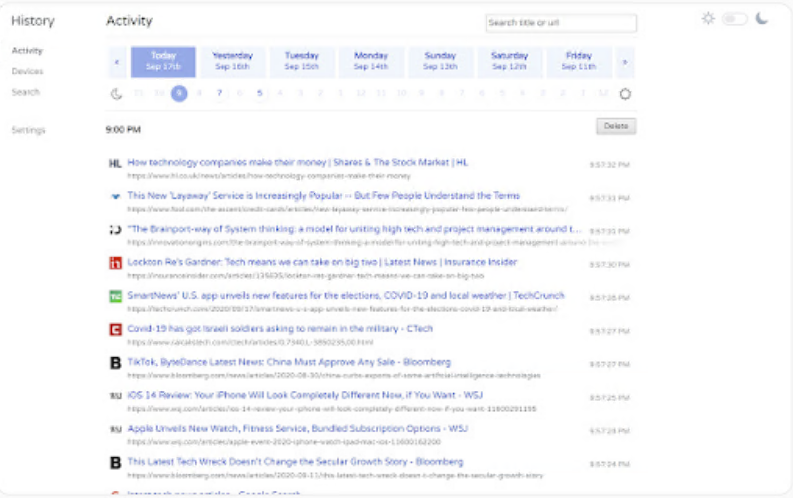The image size is (793, 498).
Task: Click the green TechCrunch favicon
Action: pos(115,296)
